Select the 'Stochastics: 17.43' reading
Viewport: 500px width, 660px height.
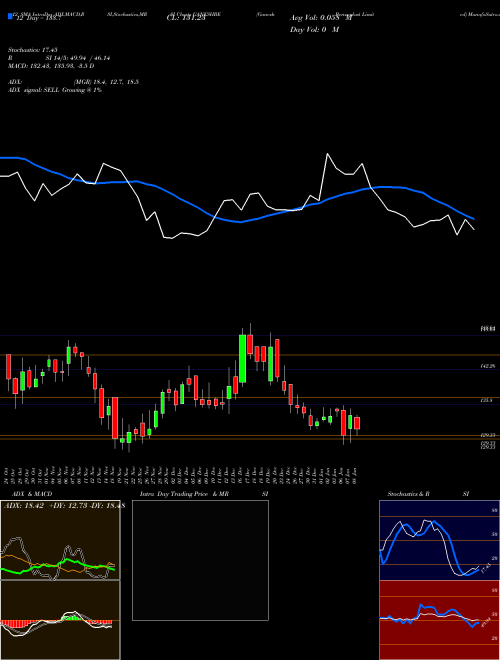point(33,50)
